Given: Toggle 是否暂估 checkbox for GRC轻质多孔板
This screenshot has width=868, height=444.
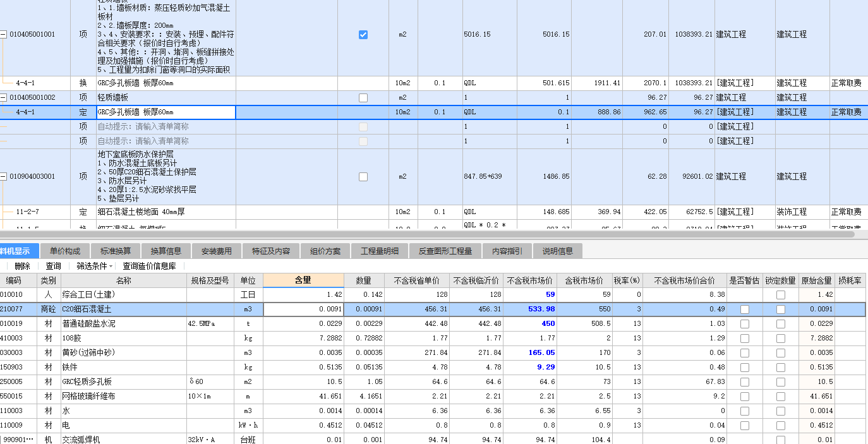Looking at the screenshot, I should coord(744,382).
